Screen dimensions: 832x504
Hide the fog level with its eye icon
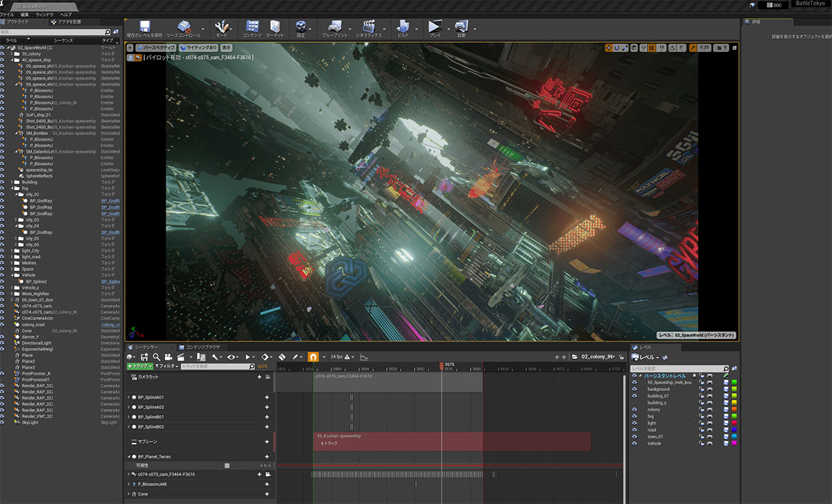[x=634, y=416]
